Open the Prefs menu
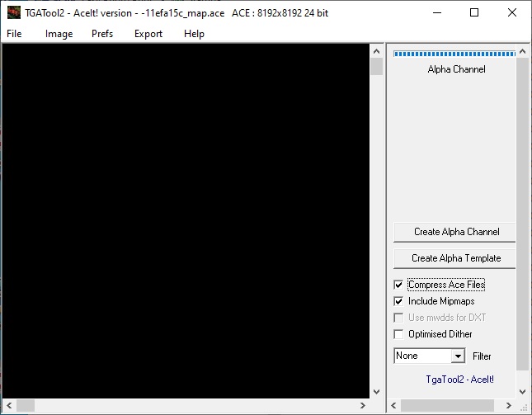Viewport: 532px width, 415px height. coord(102,34)
